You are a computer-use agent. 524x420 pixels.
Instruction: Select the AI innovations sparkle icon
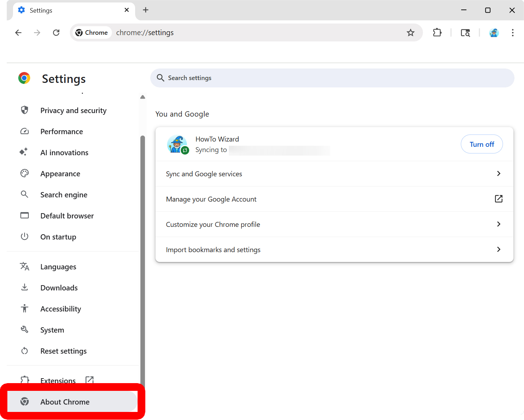point(24,152)
